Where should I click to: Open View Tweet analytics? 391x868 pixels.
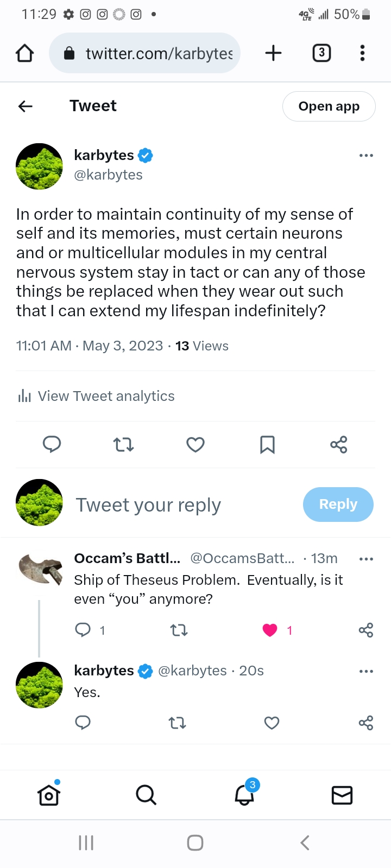(x=96, y=396)
